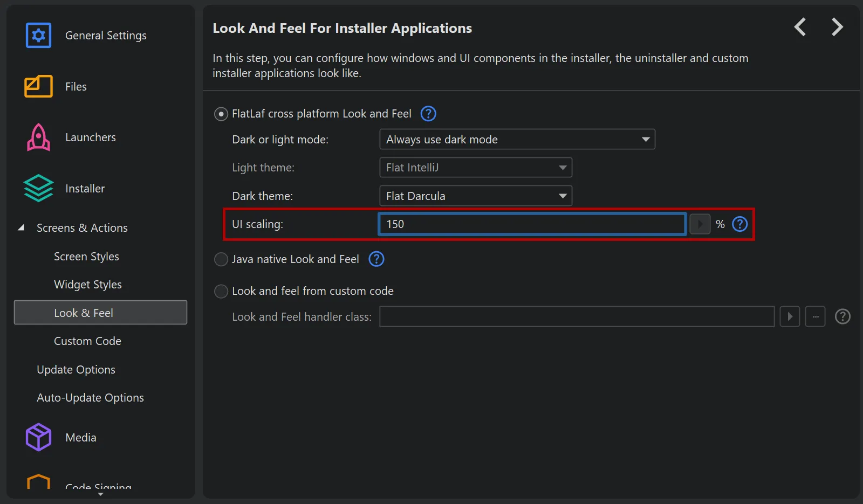Select the Installer layers icon
Viewport: 863px width, 504px height.
(x=38, y=189)
